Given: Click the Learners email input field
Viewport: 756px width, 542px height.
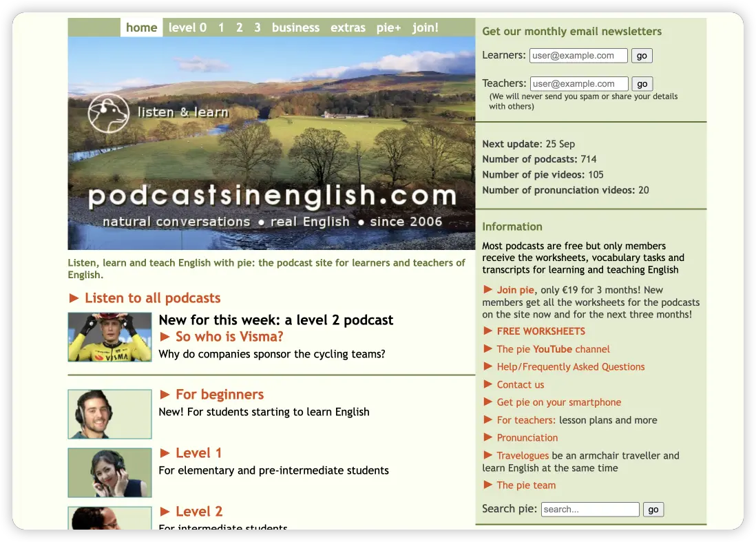Looking at the screenshot, I should (578, 56).
